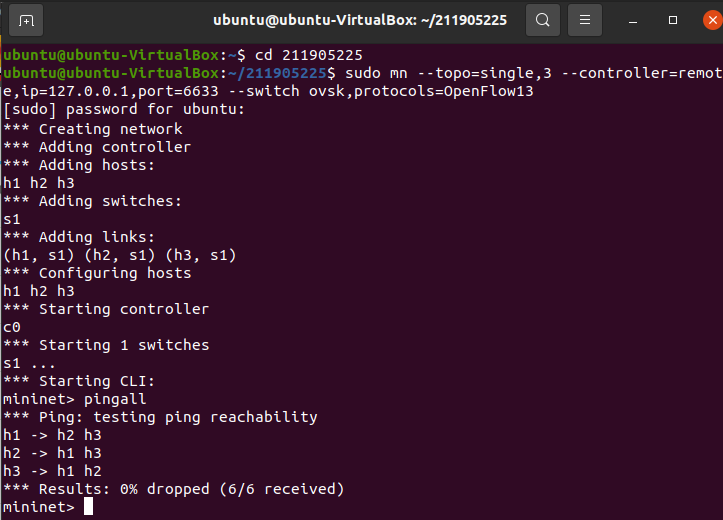723x520 pixels.
Task: Click the links list (h1, s1) line
Action: click(x=119, y=255)
